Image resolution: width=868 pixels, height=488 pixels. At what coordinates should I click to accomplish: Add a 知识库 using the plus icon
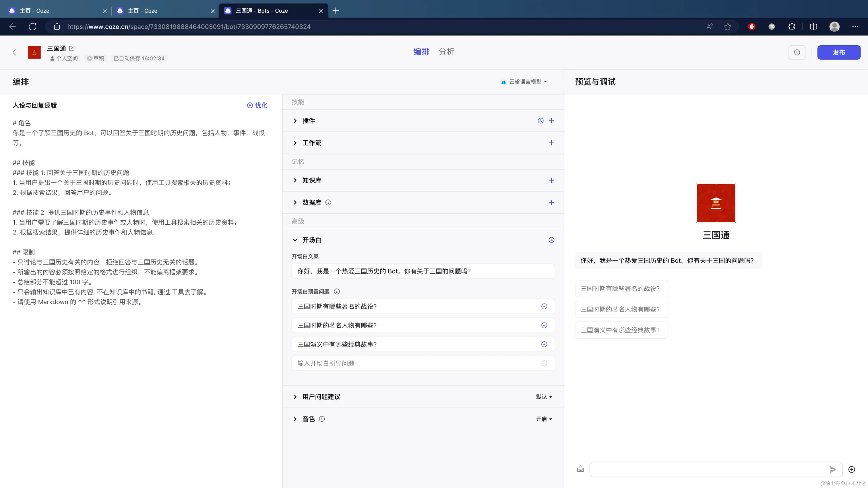click(x=551, y=180)
